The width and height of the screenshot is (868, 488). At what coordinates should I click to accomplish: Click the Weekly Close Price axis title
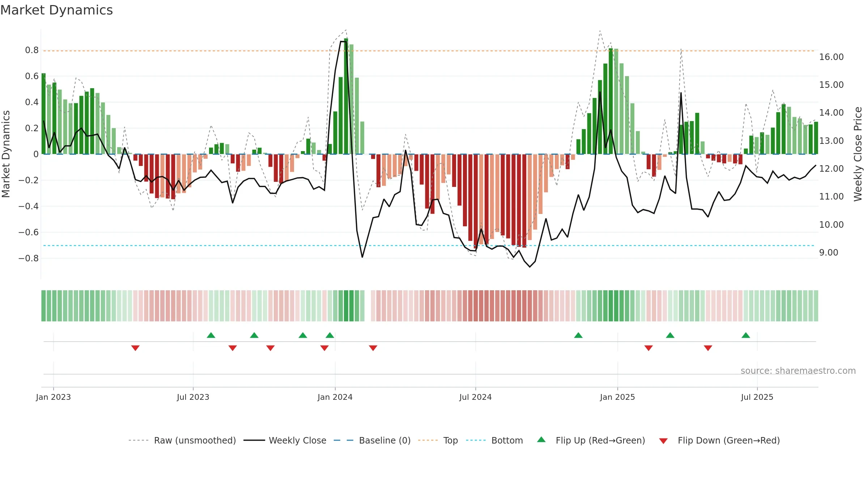pos(858,154)
